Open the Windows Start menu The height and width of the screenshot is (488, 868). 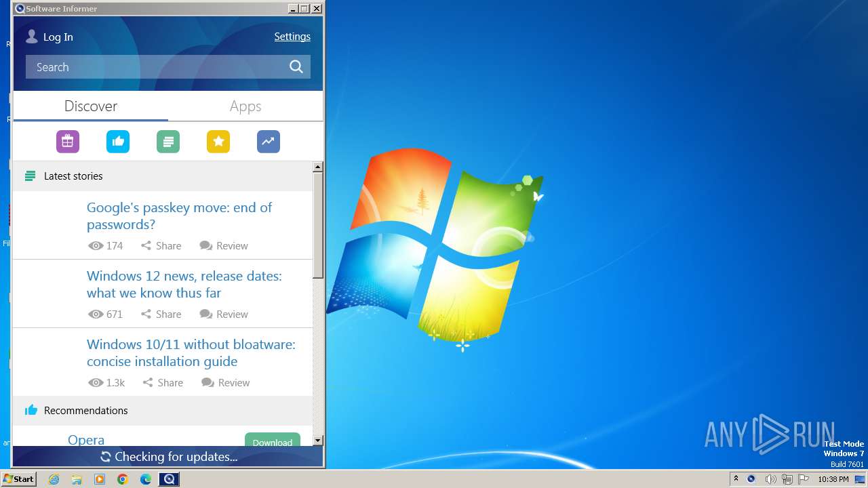tap(18, 479)
